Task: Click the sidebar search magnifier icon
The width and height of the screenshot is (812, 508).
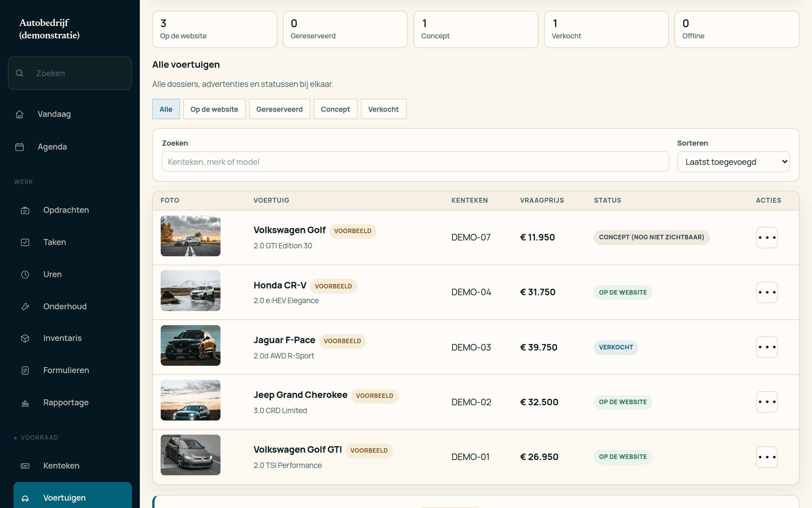Action: 19,73
